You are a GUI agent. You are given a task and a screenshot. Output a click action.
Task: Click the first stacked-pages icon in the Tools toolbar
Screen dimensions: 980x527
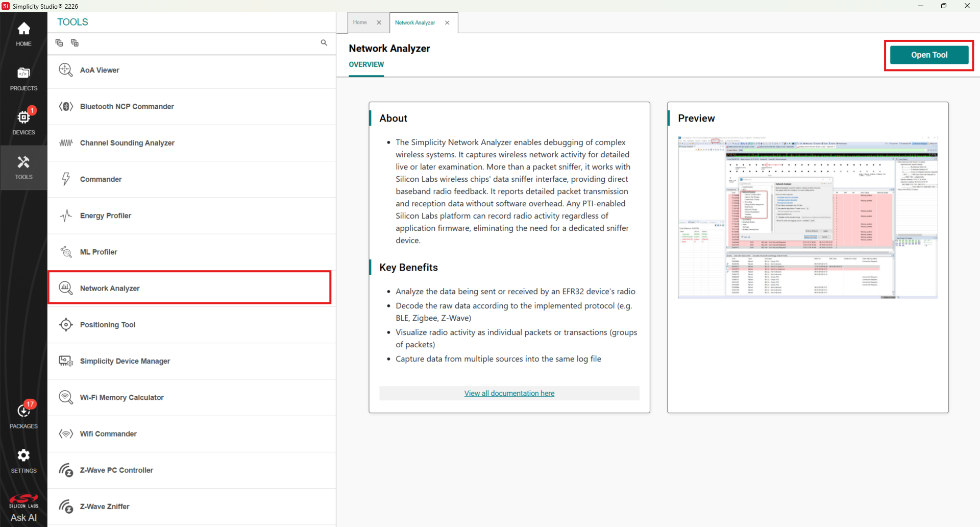(x=59, y=43)
